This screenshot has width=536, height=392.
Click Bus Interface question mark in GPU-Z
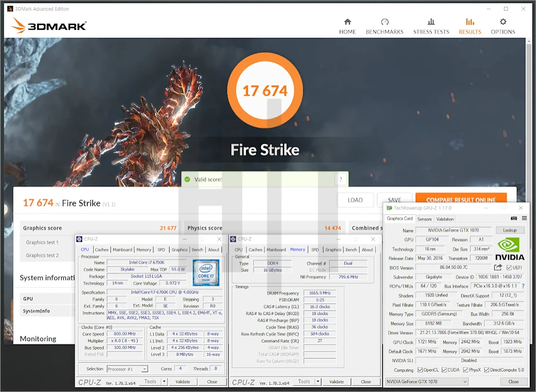(x=523, y=286)
